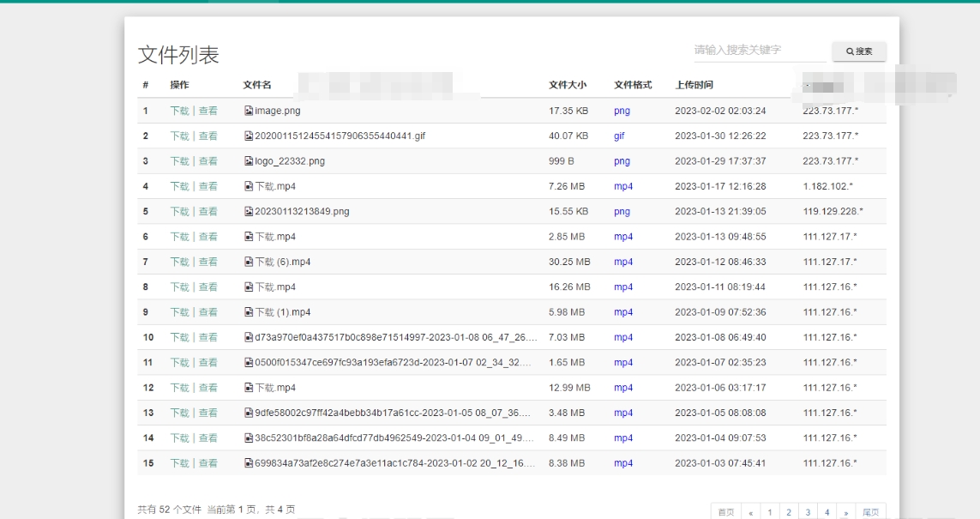
Task: Click 查看 in row 12 (12.99 MB mp4)
Action: point(208,388)
